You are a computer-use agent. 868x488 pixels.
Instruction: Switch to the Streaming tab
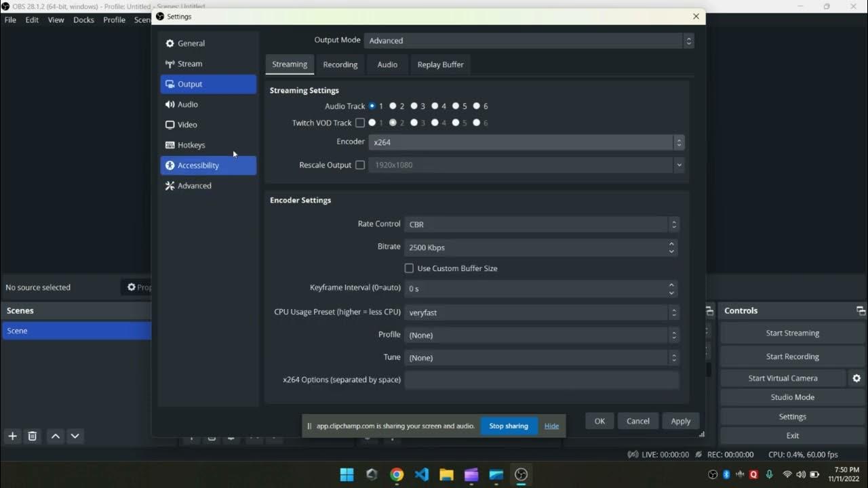pos(290,64)
